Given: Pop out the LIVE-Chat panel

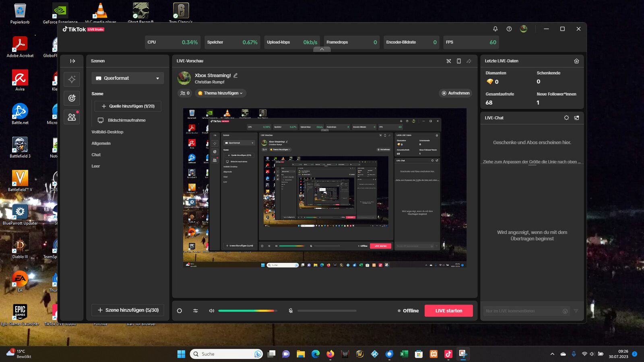Looking at the screenshot, I should pos(576,118).
